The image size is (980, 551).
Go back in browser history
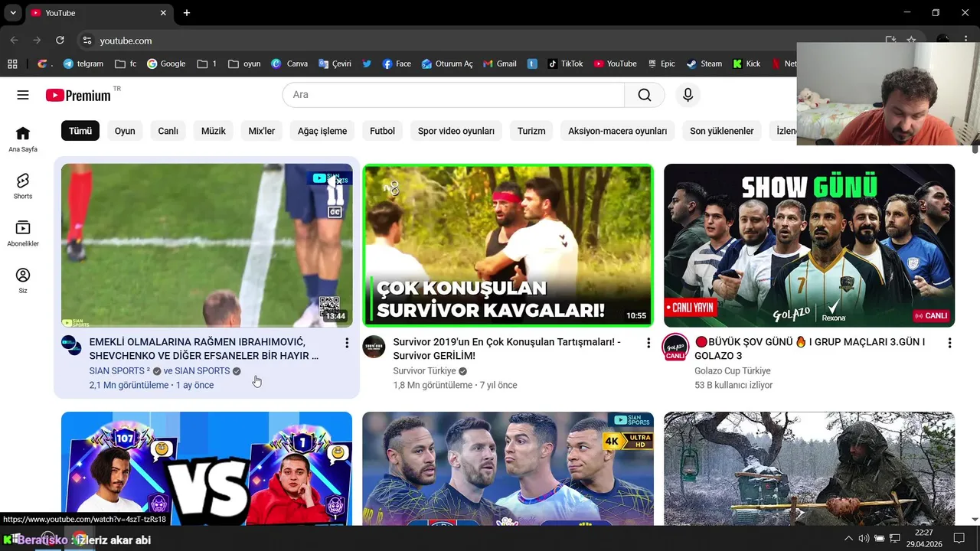pos(15,41)
